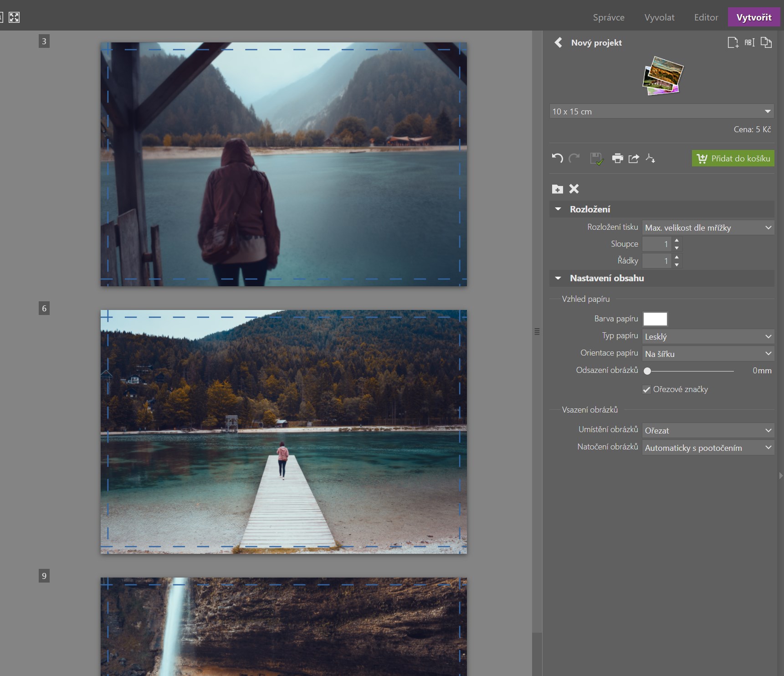Add the project to cart with Přidat do košíku
The width and height of the screenshot is (784, 676).
tap(733, 158)
